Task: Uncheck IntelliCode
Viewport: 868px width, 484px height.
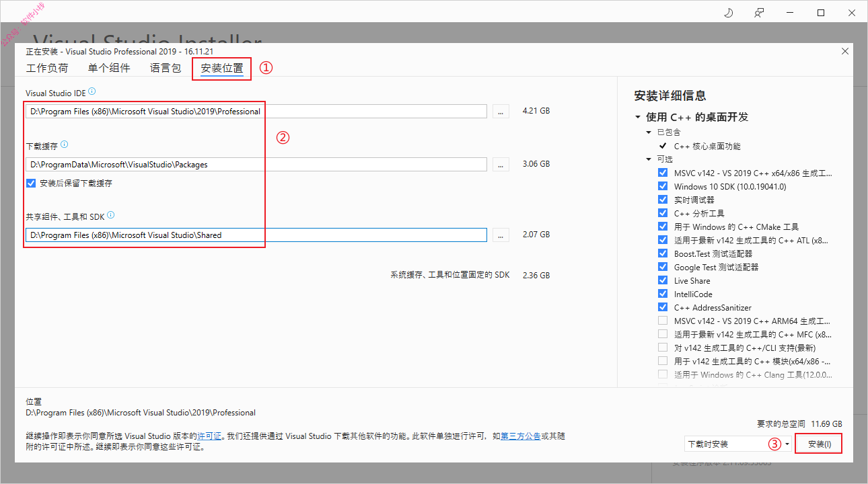Action: coord(663,294)
